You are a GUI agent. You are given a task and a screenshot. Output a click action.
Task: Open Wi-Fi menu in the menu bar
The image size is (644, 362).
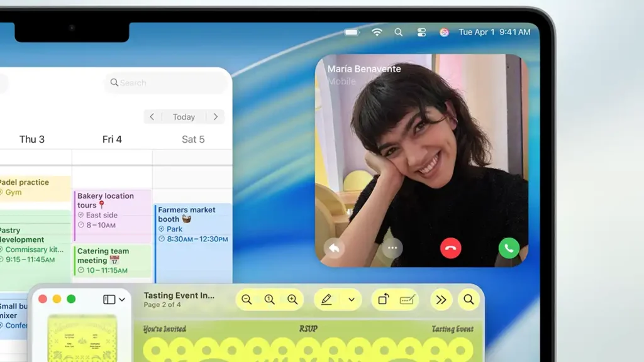377,32
